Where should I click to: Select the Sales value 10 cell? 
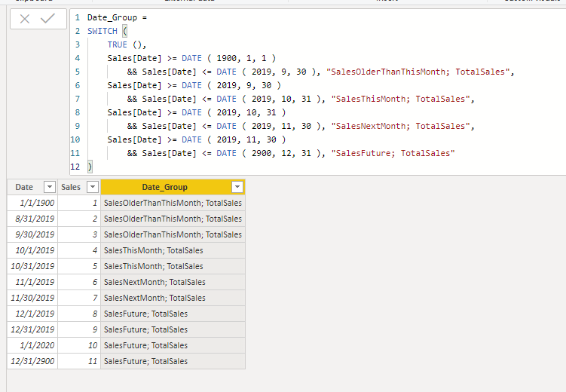click(79, 346)
